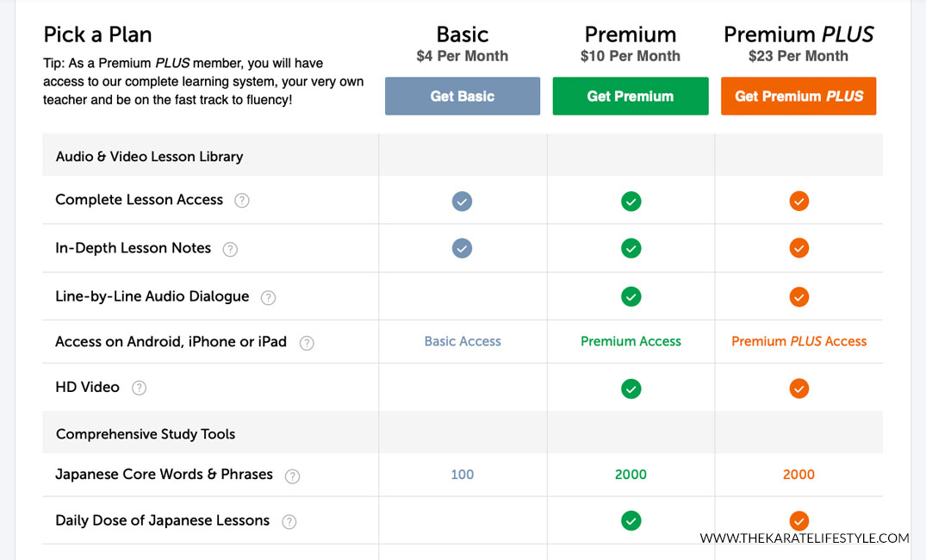Click question mark beside Daily Dose of Japanese Lessons

tap(289, 521)
